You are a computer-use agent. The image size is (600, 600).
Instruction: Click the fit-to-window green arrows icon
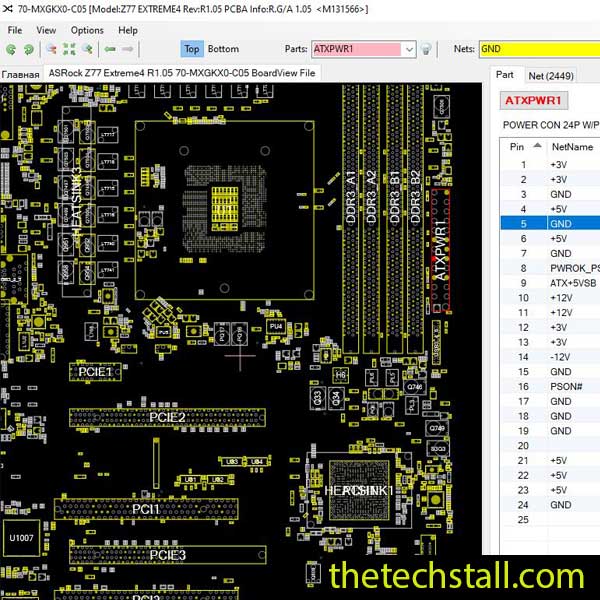pyautogui.click(x=70, y=49)
